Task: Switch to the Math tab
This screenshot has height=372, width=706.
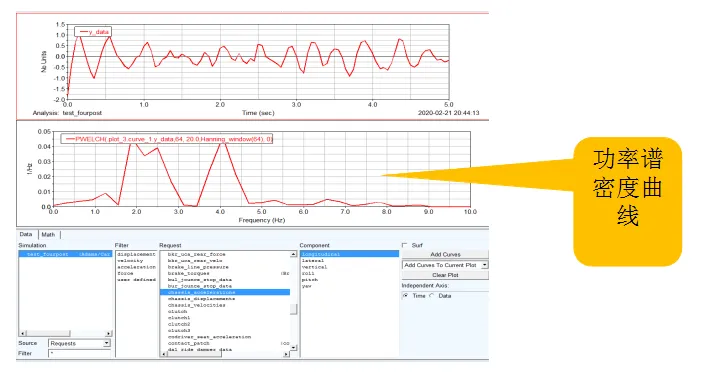Action: click(48, 235)
